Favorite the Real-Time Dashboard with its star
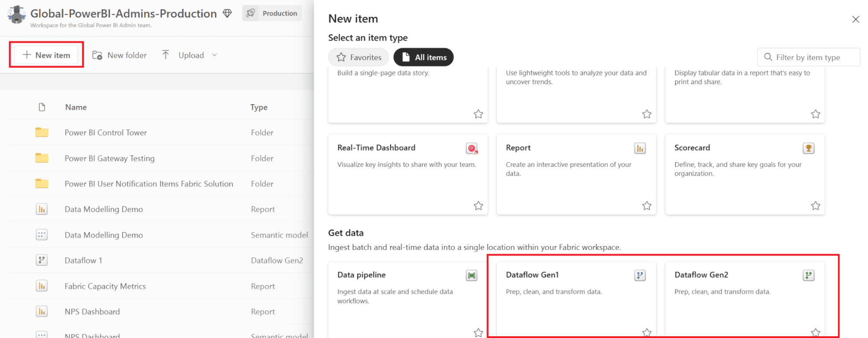Viewport: 868px width, 338px height. 479,206
